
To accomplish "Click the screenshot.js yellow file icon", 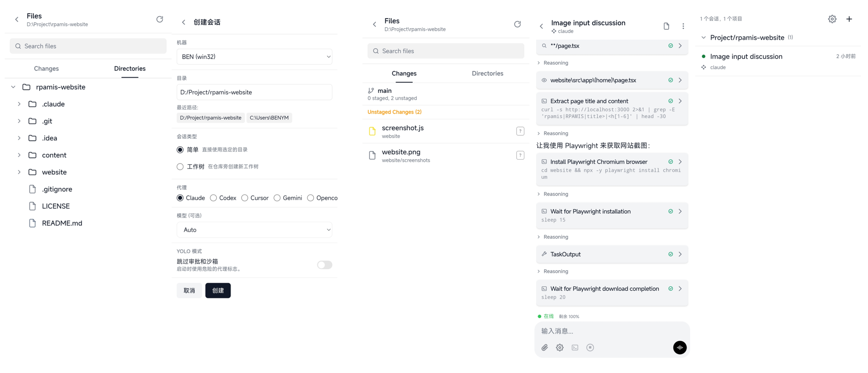I will (372, 131).
